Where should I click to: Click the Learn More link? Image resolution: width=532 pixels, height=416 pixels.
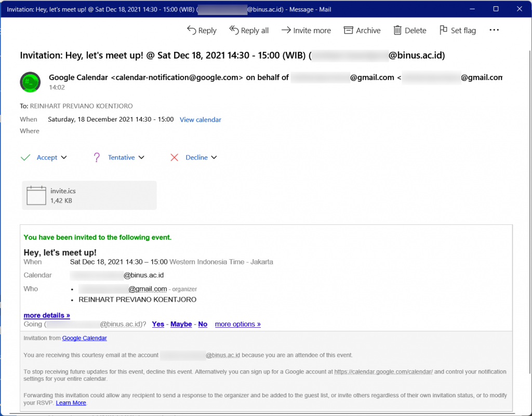coord(71,403)
